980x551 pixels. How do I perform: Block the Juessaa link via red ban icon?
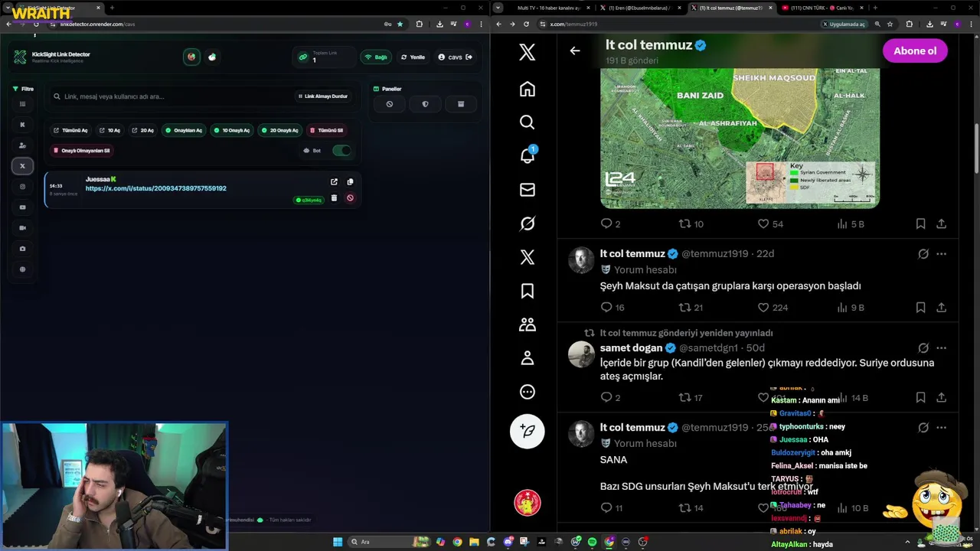pos(350,198)
